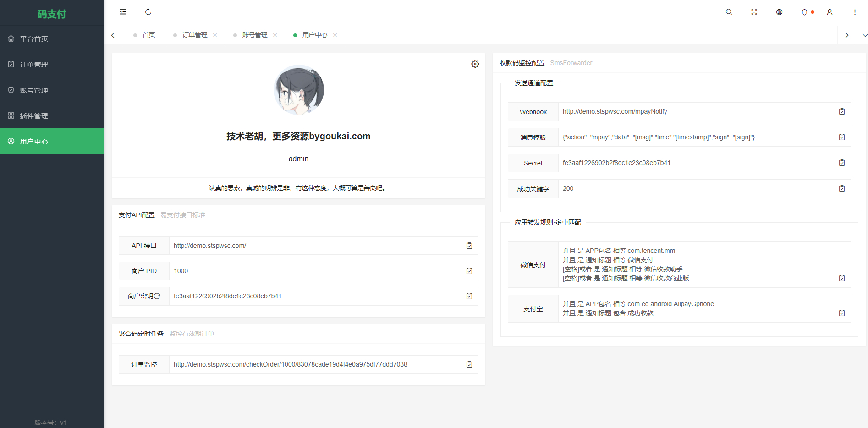This screenshot has width=868, height=428.
Task: Switch to the 订单管理 tab
Action: (x=195, y=35)
